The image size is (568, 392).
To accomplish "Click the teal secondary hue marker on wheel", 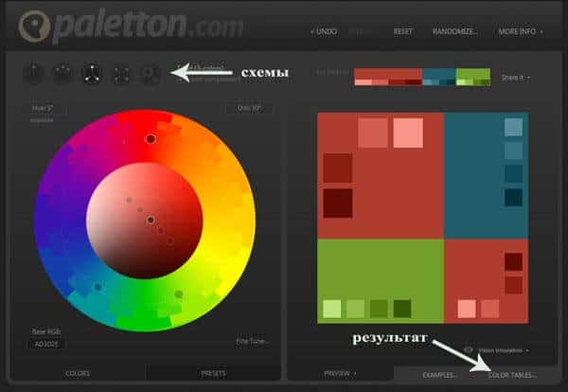I will pos(98,287).
